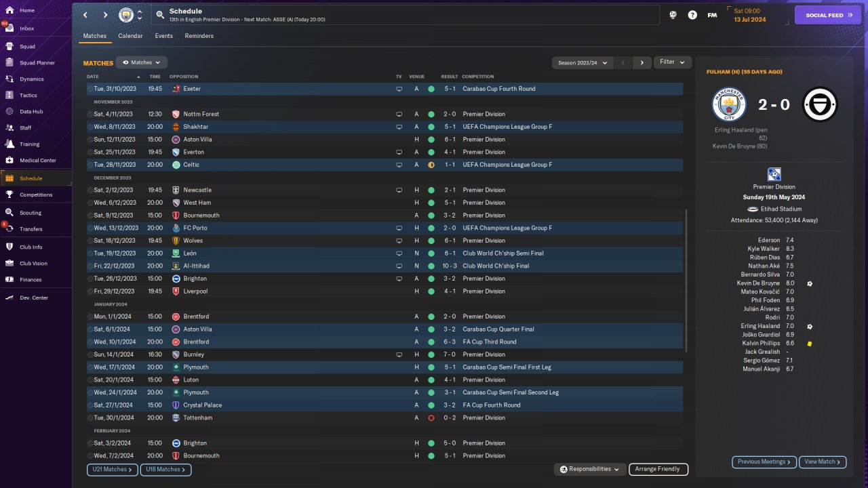The image size is (868, 488).
Task: Open Dev. Center in the sidebar
Action: pyautogui.click(x=35, y=298)
